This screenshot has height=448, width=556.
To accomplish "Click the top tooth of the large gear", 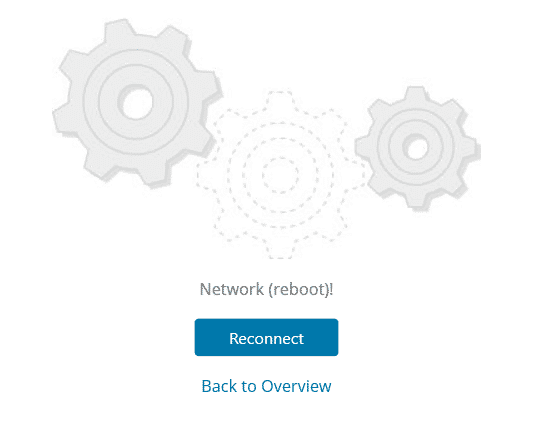I will [119, 30].
